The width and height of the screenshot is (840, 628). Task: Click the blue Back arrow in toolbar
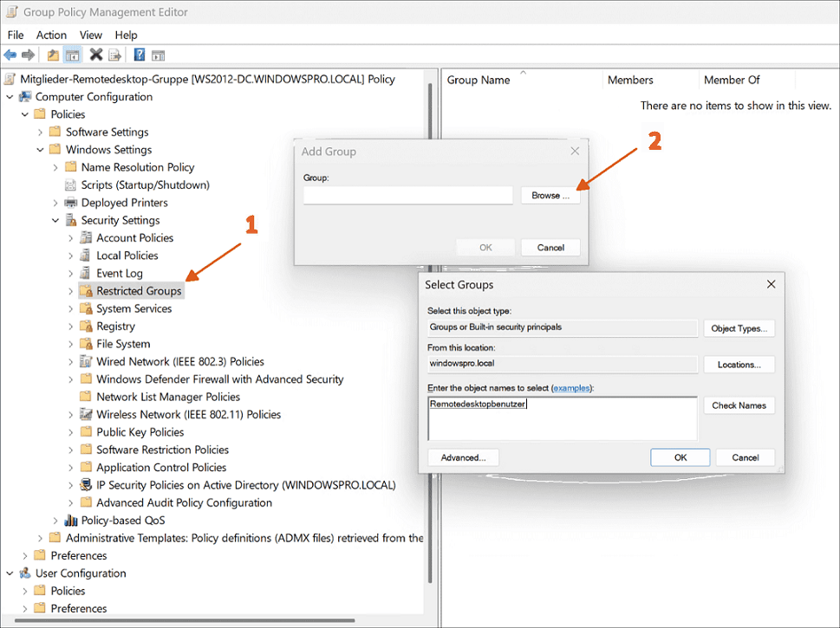tap(10, 55)
